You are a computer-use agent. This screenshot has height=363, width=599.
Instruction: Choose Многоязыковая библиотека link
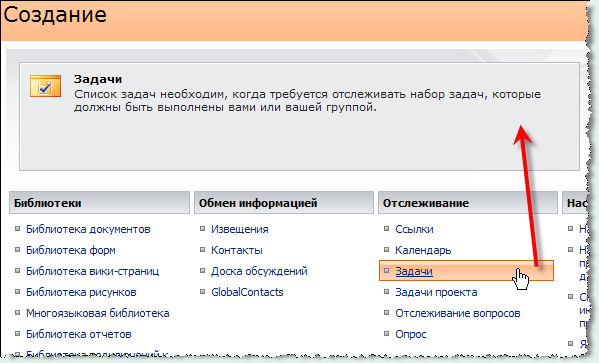click(97, 313)
